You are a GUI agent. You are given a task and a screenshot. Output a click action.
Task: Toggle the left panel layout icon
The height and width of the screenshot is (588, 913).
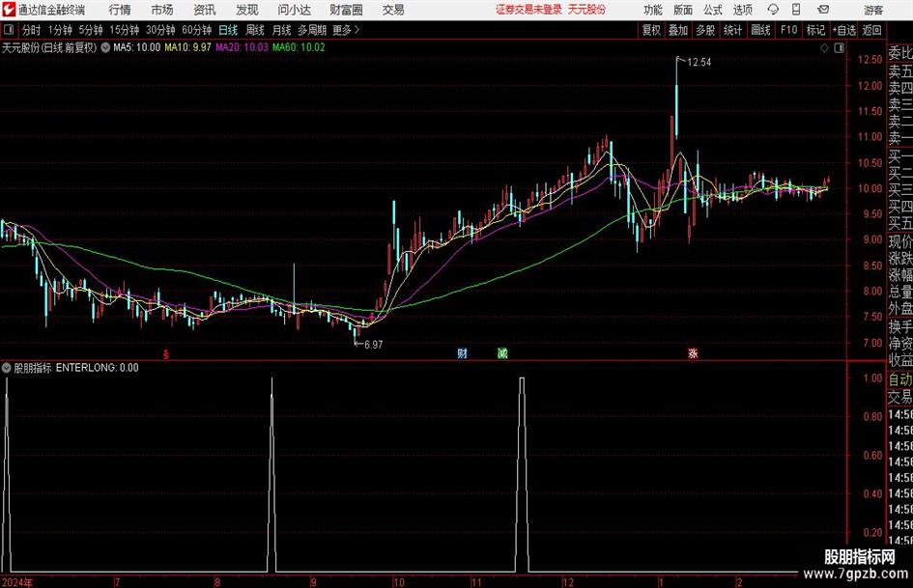tap(8, 30)
